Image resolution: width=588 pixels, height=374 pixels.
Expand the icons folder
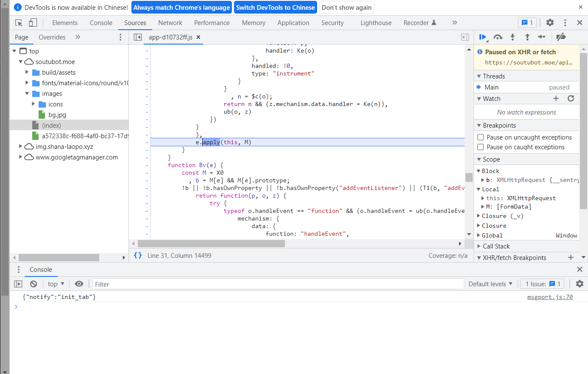point(33,104)
